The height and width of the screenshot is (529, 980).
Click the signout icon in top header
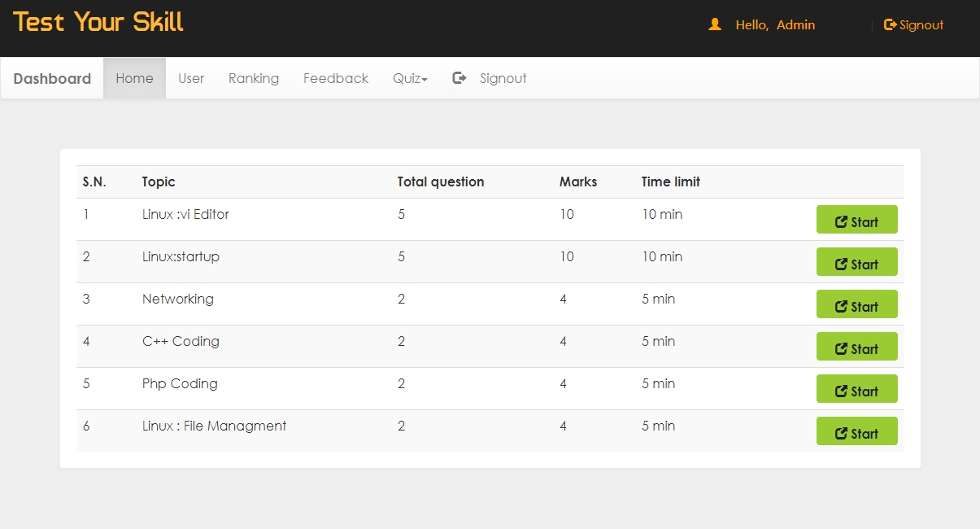890,25
